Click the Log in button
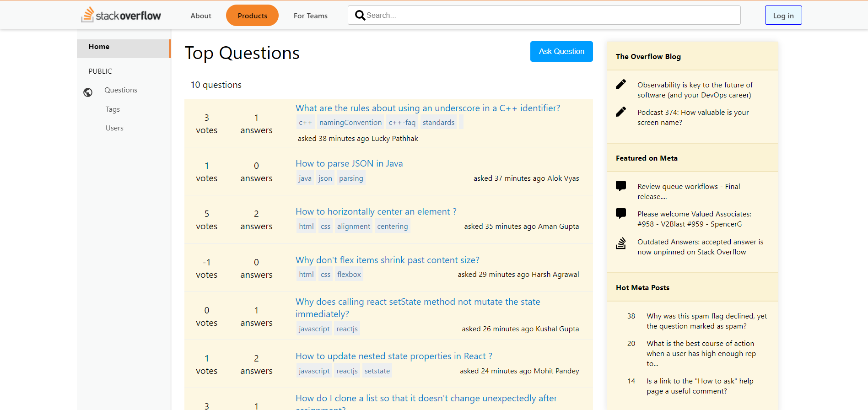This screenshot has height=410, width=868. click(783, 16)
